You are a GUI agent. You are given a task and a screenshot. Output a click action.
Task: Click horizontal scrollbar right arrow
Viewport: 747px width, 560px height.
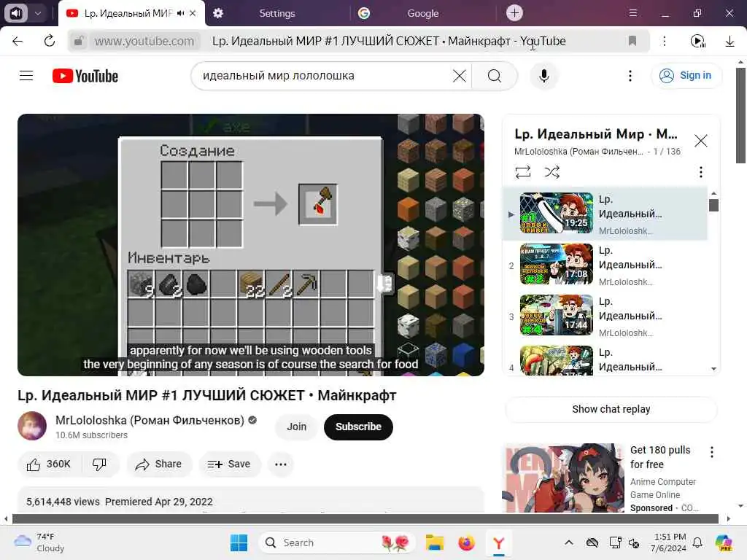click(x=728, y=518)
